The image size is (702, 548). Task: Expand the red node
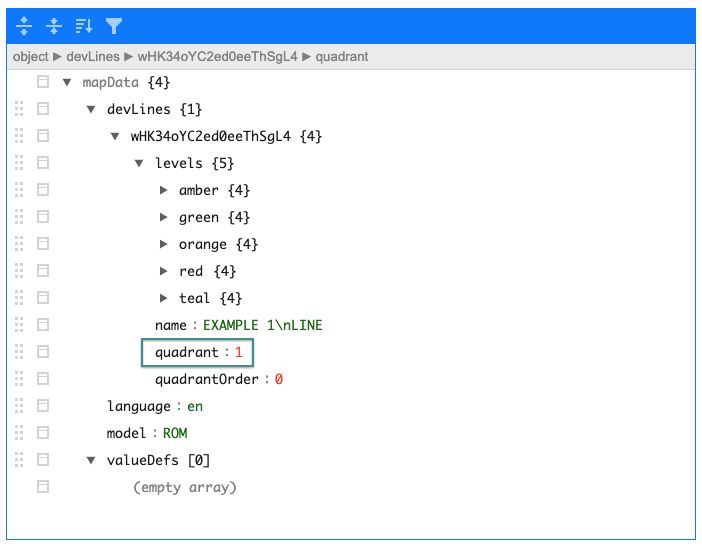click(x=163, y=271)
